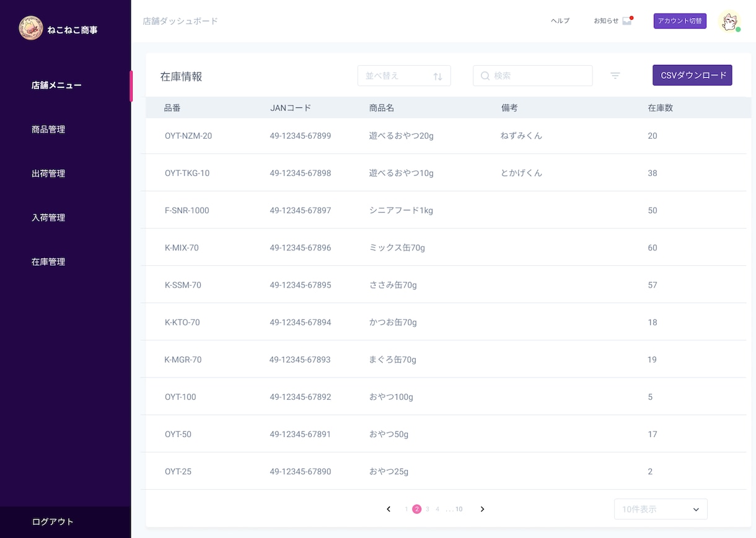Image resolution: width=756 pixels, height=538 pixels.
Task: Click product name 遊べるおやつ20g
Action: pyautogui.click(x=402, y=136)
